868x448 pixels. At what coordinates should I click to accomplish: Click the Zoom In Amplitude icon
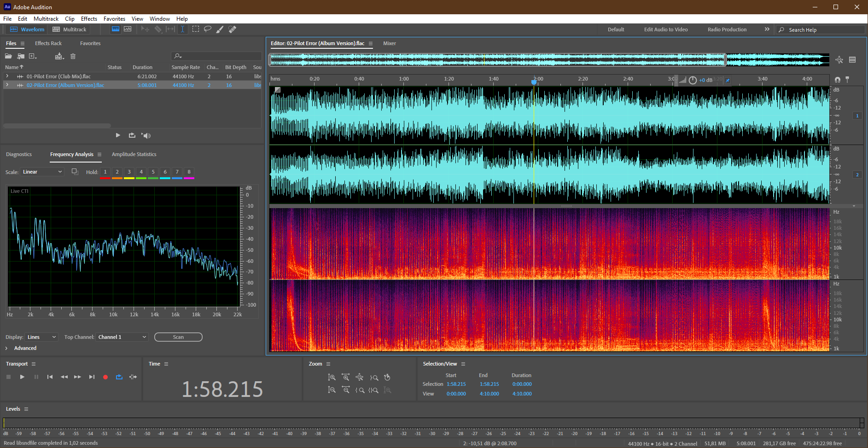click(332, 377)
